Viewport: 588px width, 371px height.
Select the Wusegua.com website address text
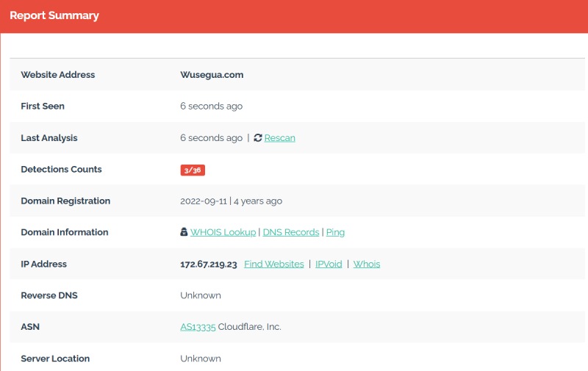point(212,75)
